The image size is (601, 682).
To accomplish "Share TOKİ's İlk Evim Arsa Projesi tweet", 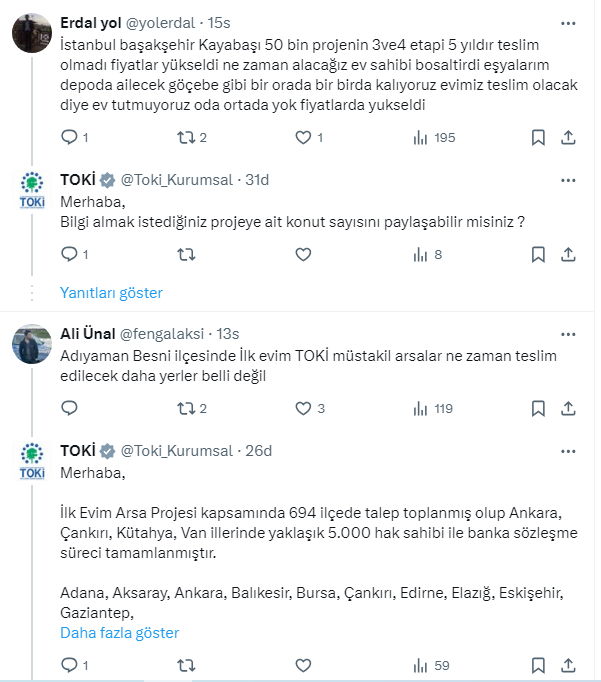I will click(x=568, y=665).
